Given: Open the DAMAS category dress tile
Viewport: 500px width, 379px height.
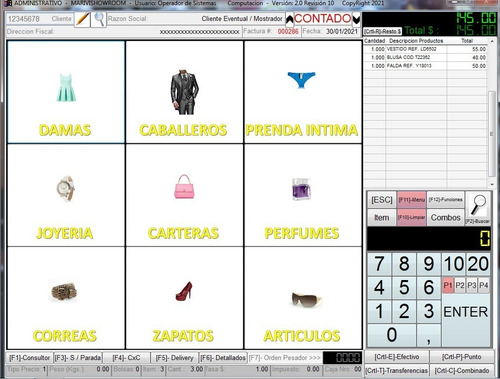Looking at the screenshot, I should (x=66, y=92).
